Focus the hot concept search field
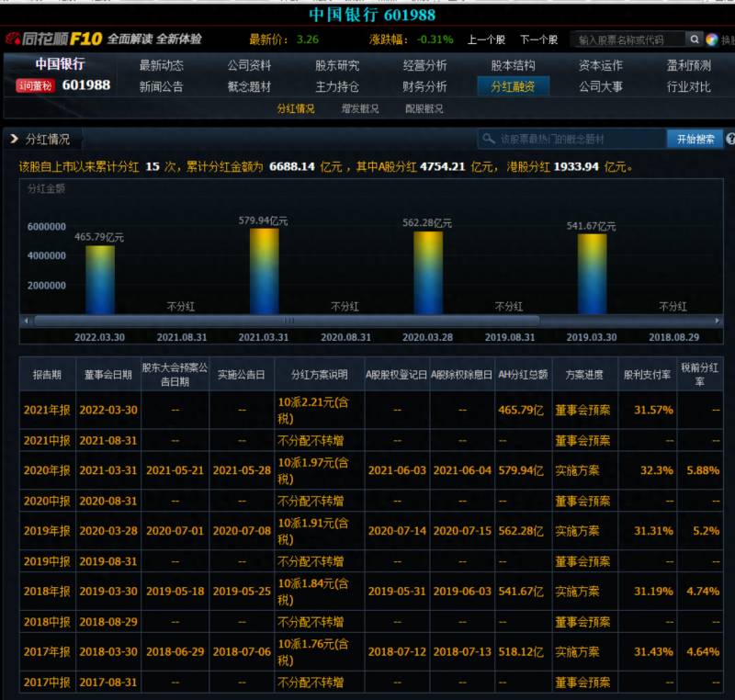 (571, 139)
